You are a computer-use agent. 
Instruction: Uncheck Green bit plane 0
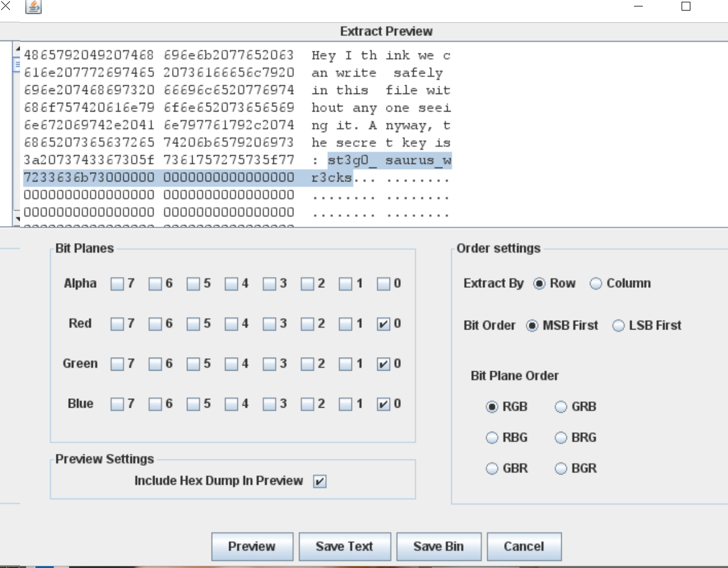click(x=384, y=364)
